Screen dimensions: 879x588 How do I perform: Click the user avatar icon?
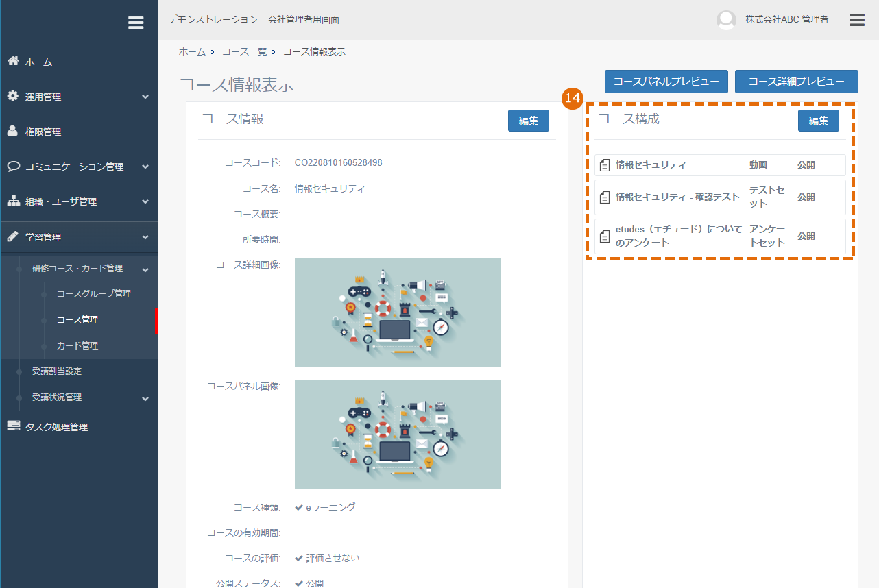[726, 20]
